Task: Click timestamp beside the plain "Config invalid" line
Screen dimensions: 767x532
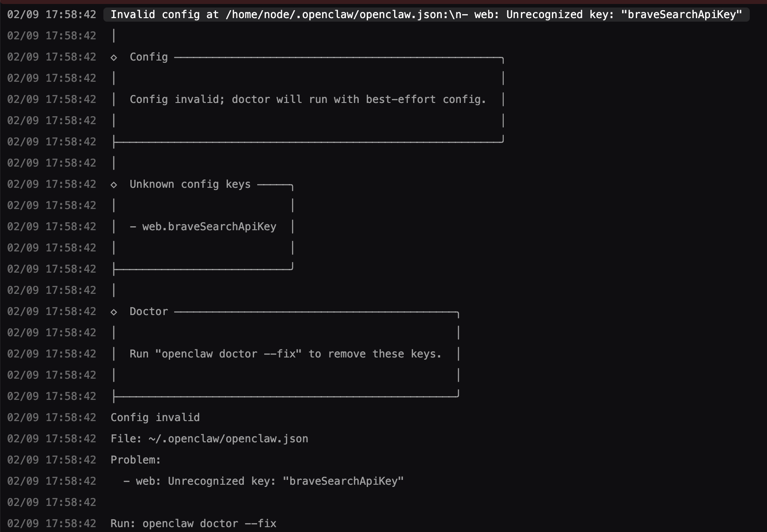Action: (x=52, y=418)
